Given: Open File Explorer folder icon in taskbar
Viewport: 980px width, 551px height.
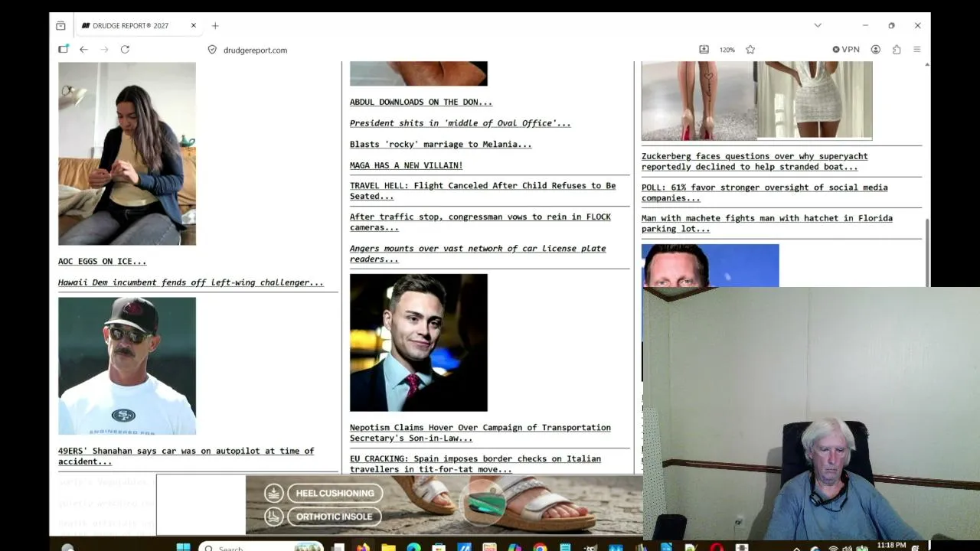Looking at the screenshot, I should pos(388,547).
